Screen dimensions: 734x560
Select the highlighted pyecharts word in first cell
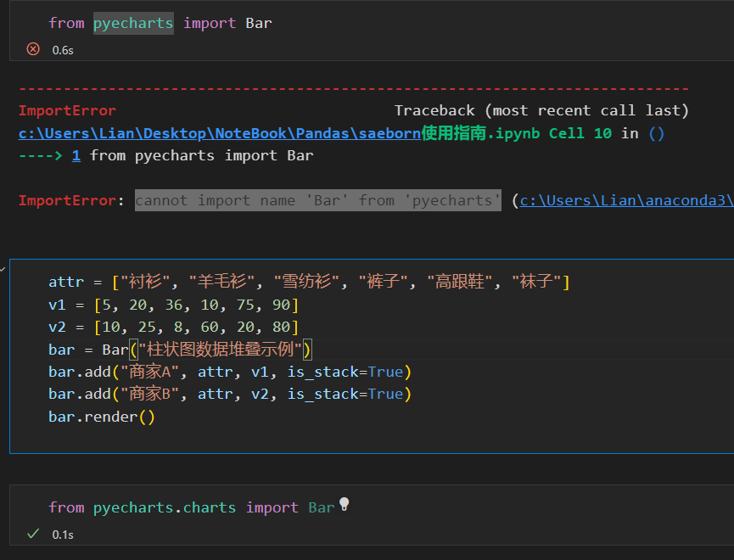(x=133, y=24)
